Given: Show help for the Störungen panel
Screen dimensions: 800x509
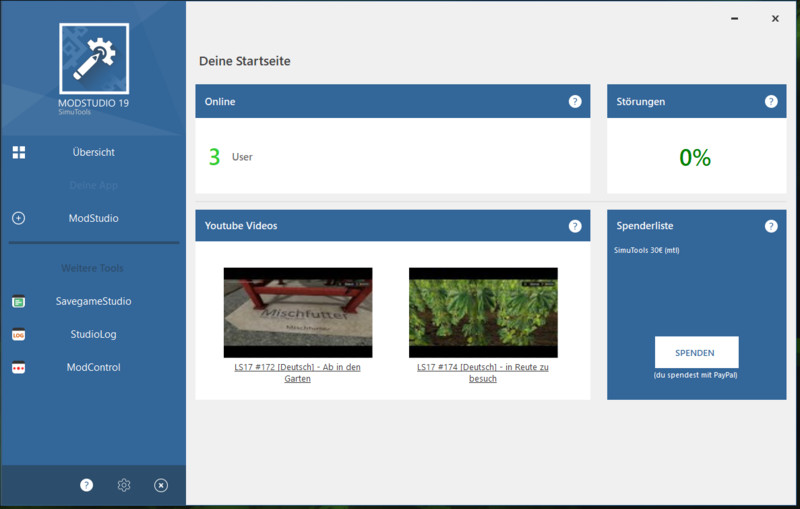Looking at the screenshot, I should tap(771, 102).
